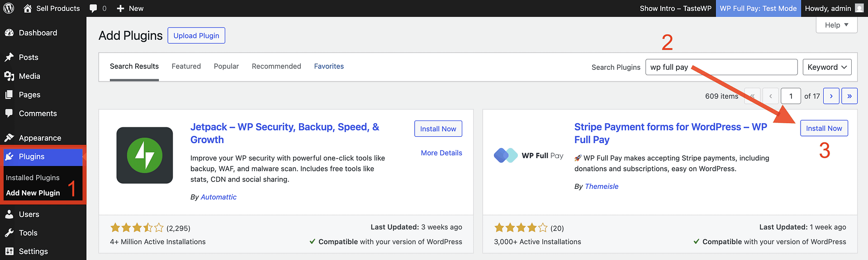This screenshot has height=260, width=868.
Task: Switch to the Recommended tab
Action: pyautogui.click(x=276, y=67)
